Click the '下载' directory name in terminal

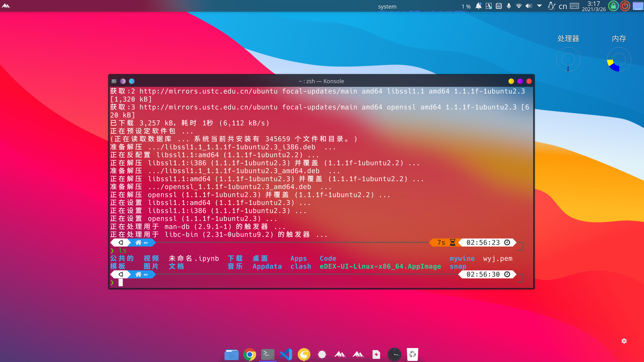pos(235,258)
